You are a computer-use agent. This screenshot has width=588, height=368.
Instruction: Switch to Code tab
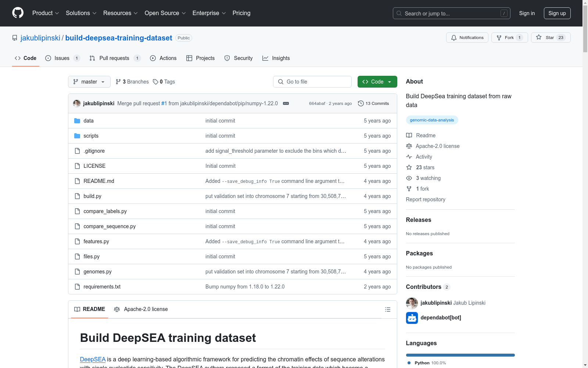pos(25,58)
